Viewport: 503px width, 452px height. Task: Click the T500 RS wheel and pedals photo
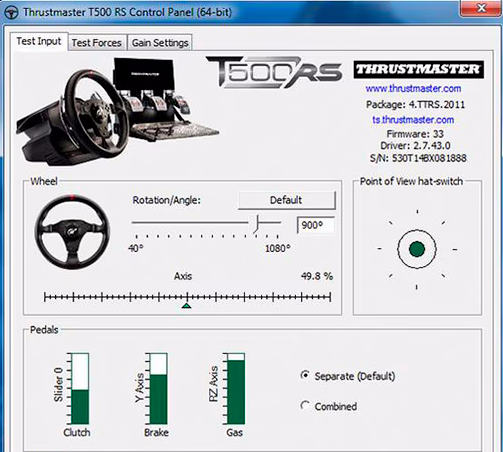118,111
